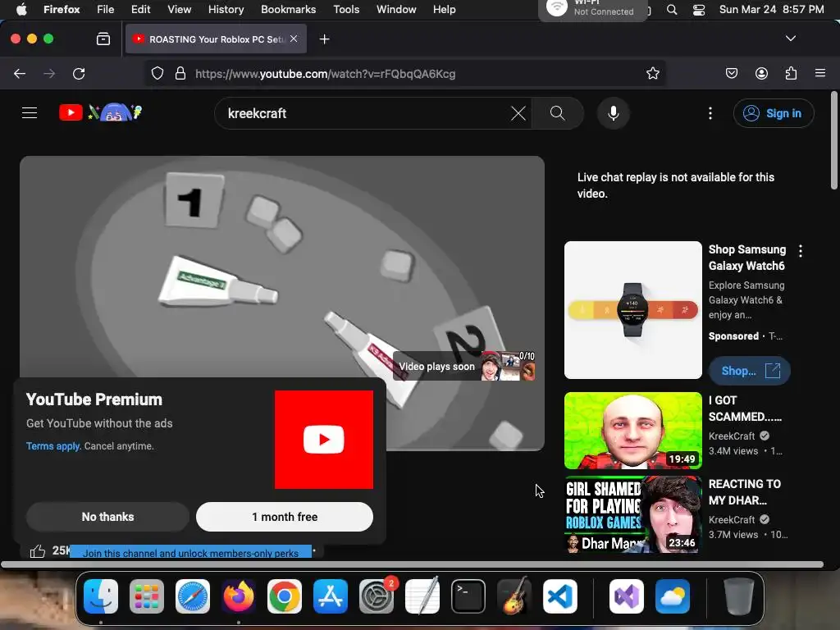
Task: Open a new browser tab
Action: (x=324, y=39)
